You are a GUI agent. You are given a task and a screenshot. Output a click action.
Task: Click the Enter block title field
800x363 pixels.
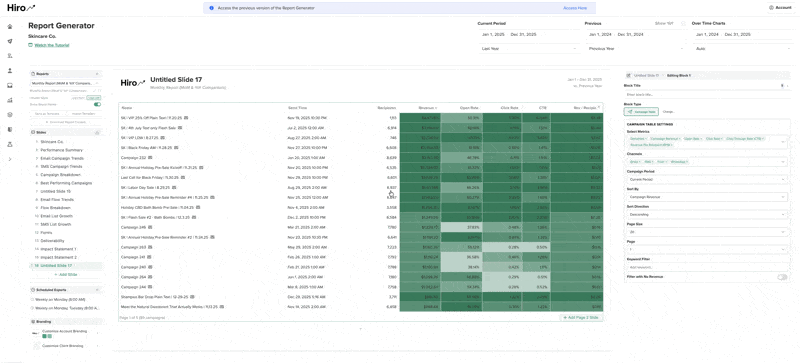click(x=707, y=94)
